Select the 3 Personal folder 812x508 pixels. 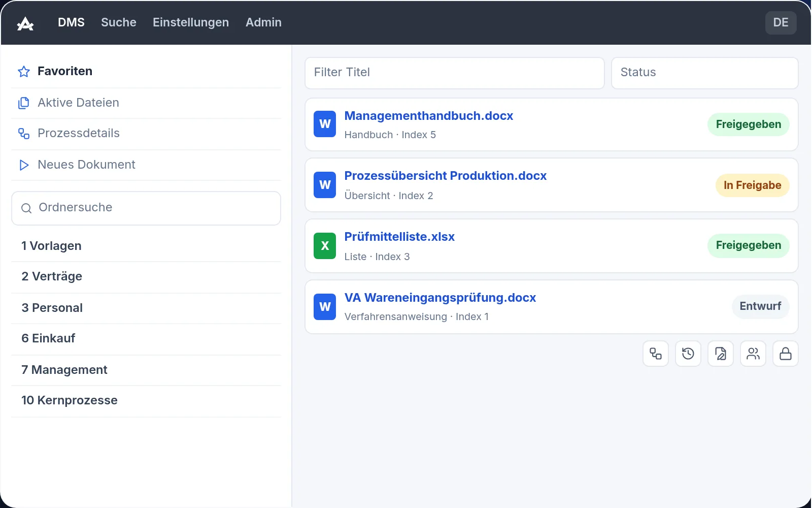(x=146, y=308)
